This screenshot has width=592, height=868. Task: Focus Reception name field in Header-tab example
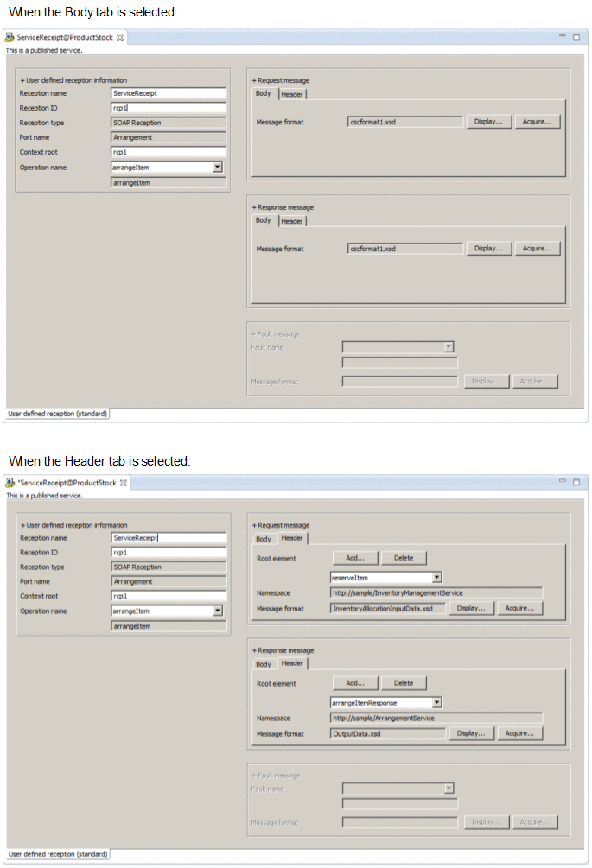(x=169, y=537)
